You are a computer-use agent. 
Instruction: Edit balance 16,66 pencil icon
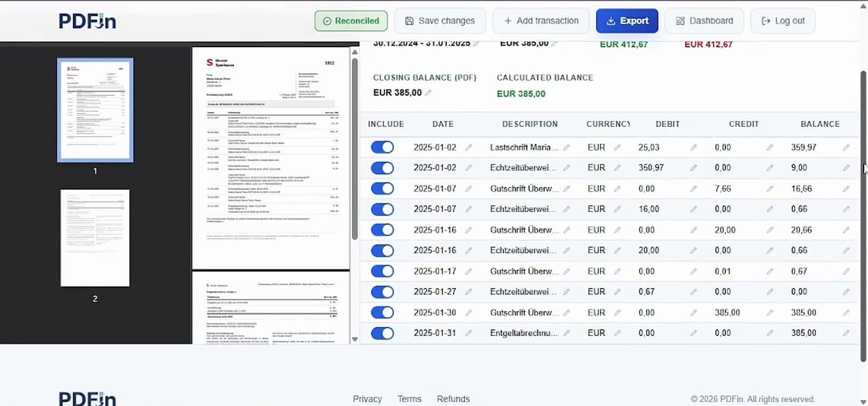tap(846, 188)
